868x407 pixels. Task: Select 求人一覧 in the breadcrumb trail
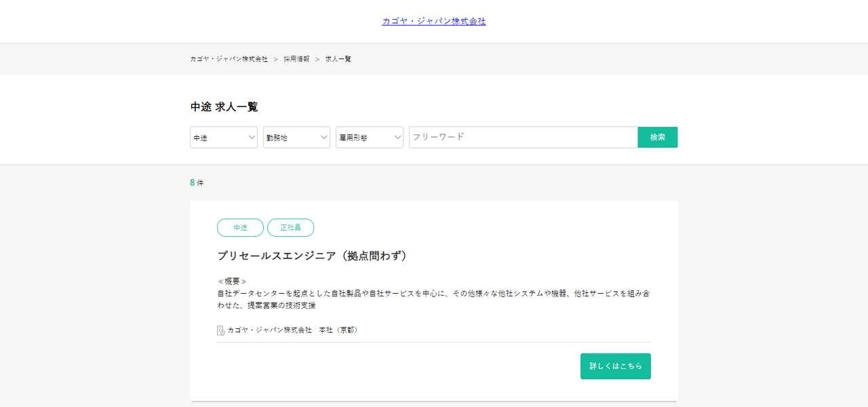tap(338, 59)
